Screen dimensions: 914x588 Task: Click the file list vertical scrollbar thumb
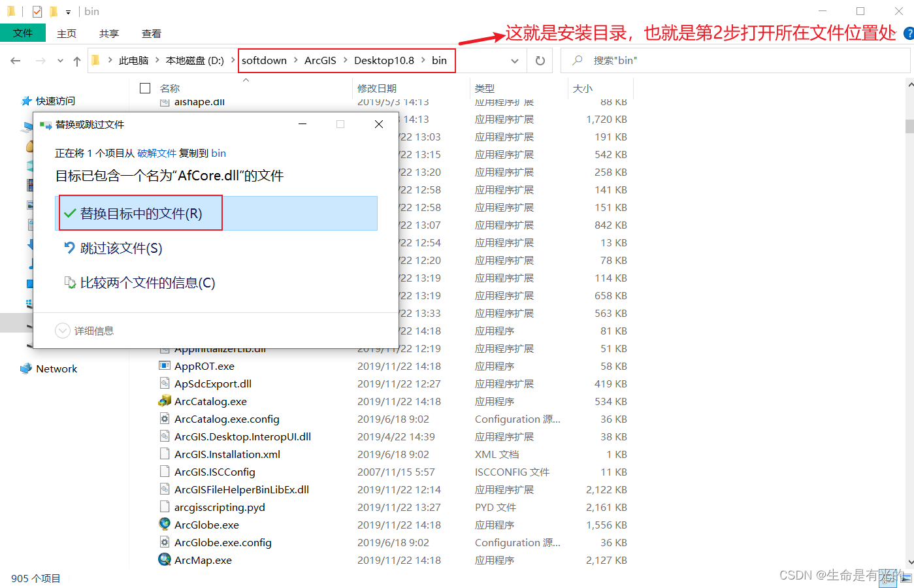click(909, 126)
